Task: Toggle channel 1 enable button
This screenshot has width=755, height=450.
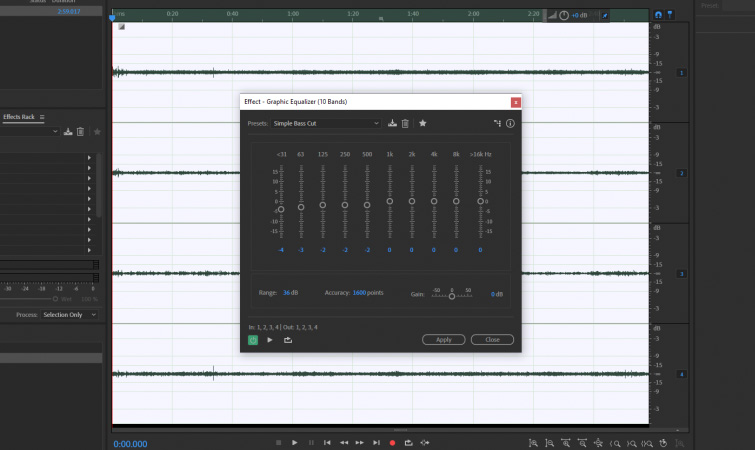Action: pos(681,73)
